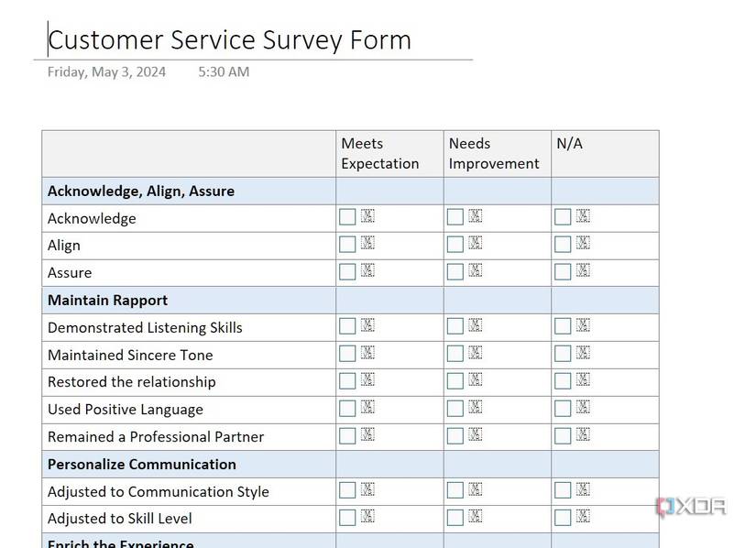Check Meets Expectation for Adjusted to Skill Level
The image size is (756, 548).
347,518
